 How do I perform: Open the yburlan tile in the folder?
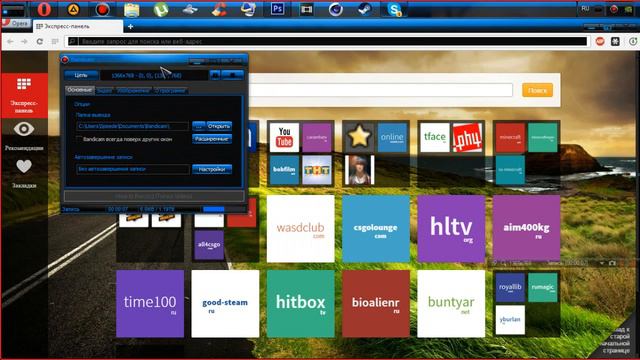click(x=510, y=320)
